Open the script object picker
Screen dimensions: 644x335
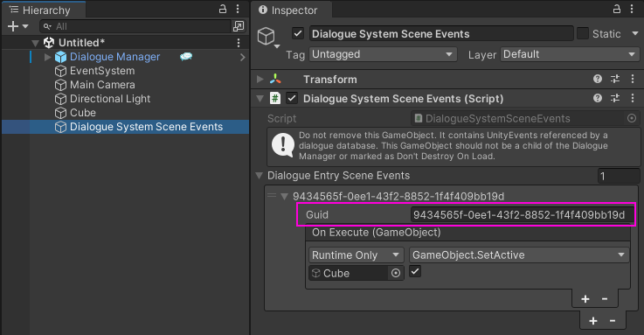[x=632, y=119]
